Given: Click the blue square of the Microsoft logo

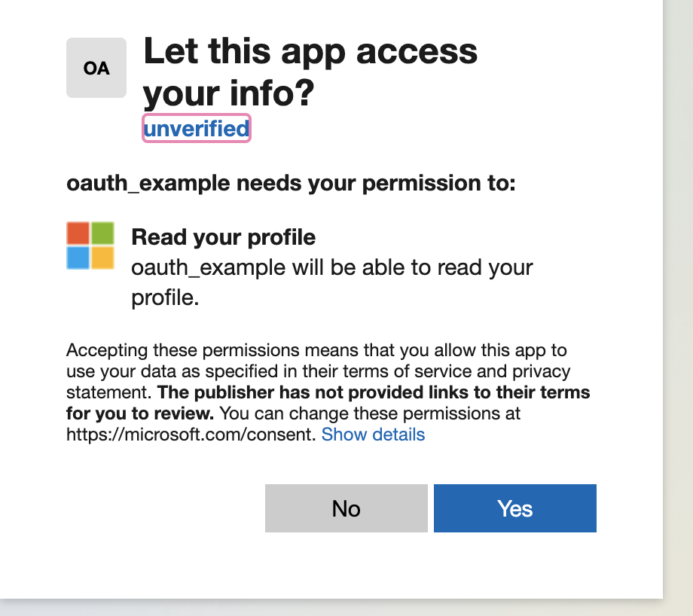Looking at the screenshot, I should tap(78, 256).
